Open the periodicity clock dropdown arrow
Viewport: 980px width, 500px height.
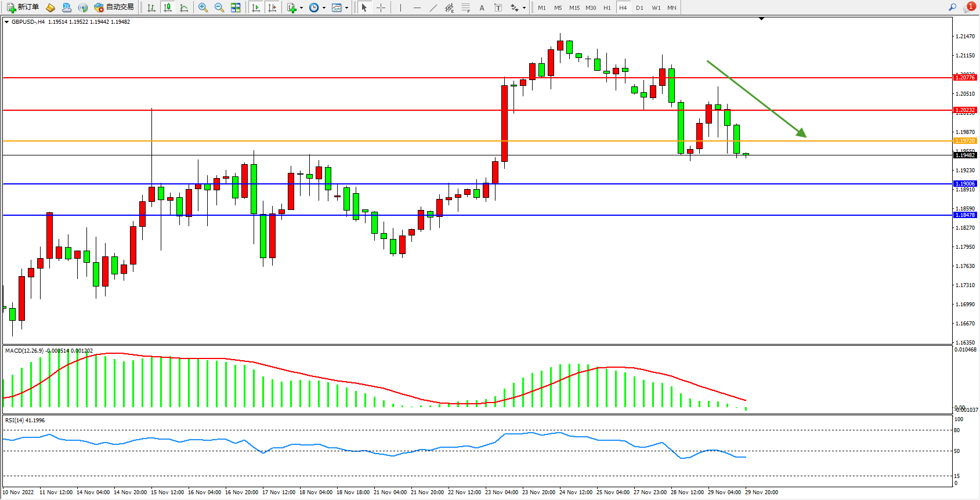click(324, 8)
